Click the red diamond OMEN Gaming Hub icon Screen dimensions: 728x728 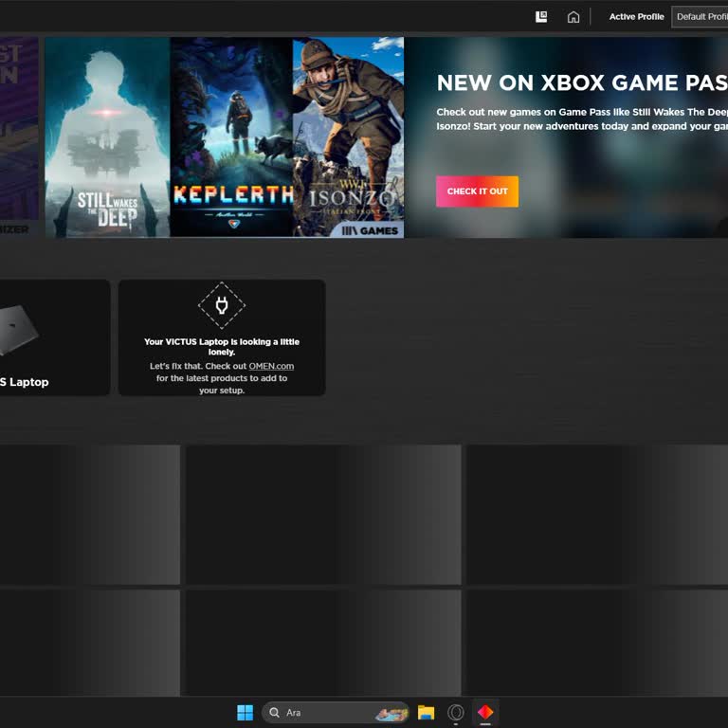pyautogui.click(x=485, y=713)
